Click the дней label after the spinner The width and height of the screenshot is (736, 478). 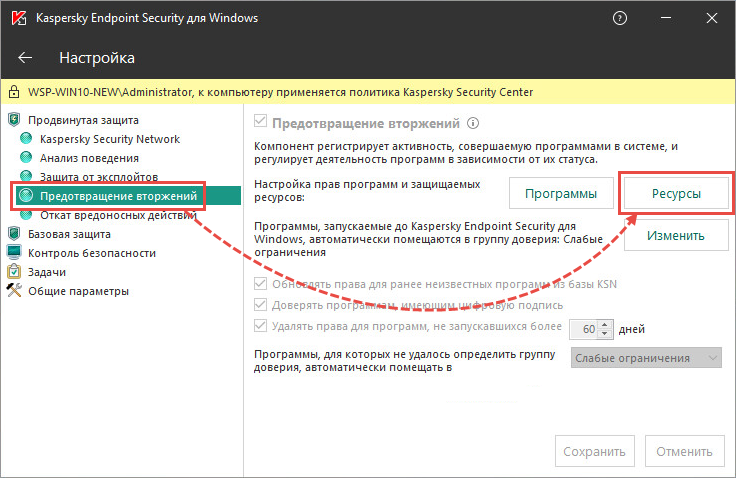631,329
